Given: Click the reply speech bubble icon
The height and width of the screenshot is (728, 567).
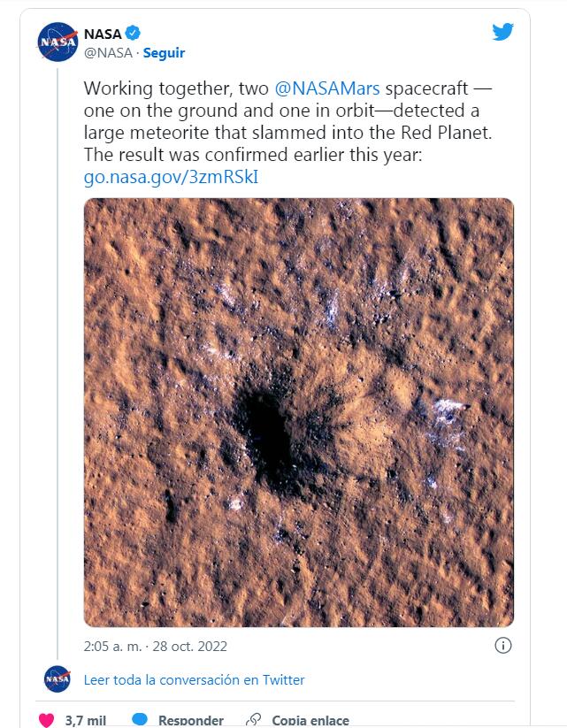Looking at the screenshot, I should [x=139, y=720].
